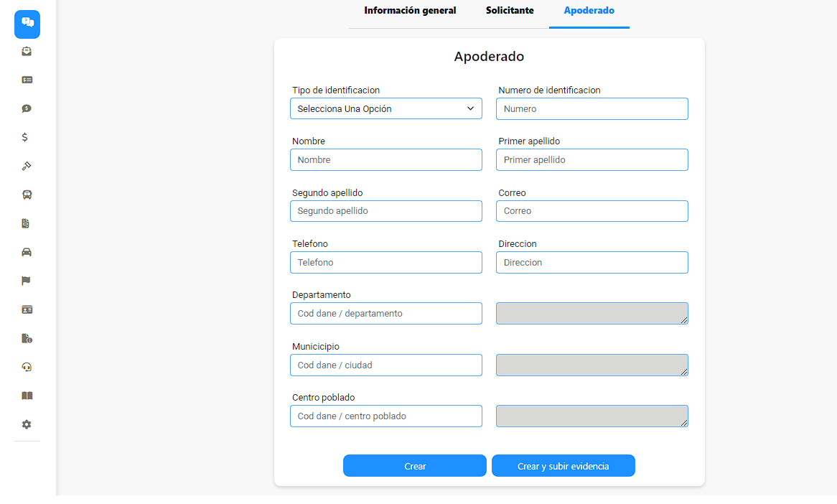This screenshot has height=504, width=837.
Task: Focus the Numero de identificacion field
Action: point(592,109)
